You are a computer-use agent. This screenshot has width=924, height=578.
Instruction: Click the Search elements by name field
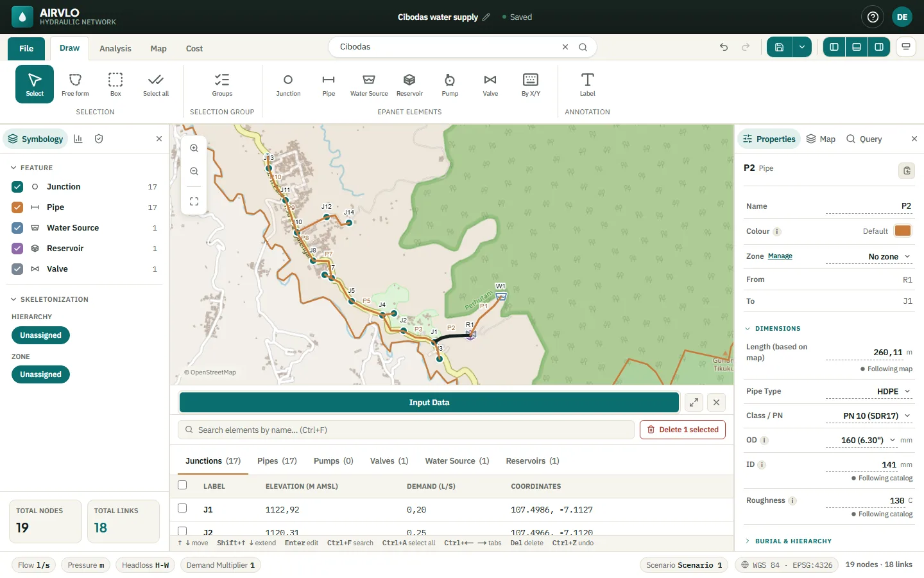pos(406,430)
